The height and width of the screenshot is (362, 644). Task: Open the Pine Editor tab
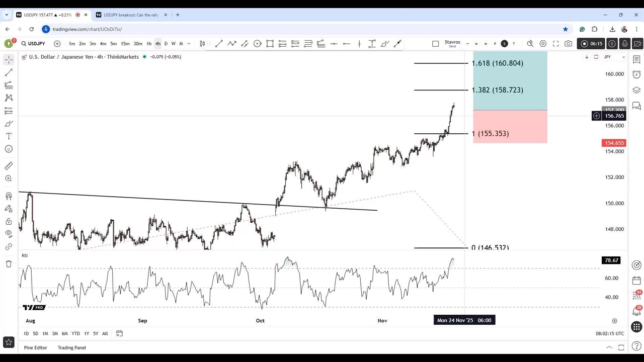pos(35,347)
